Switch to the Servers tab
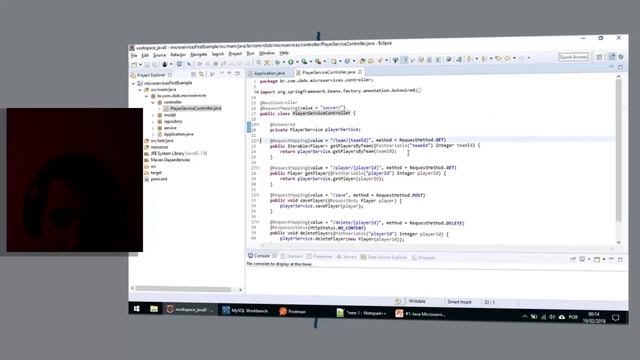Viewport: 640px width, 360px height. 347,257
